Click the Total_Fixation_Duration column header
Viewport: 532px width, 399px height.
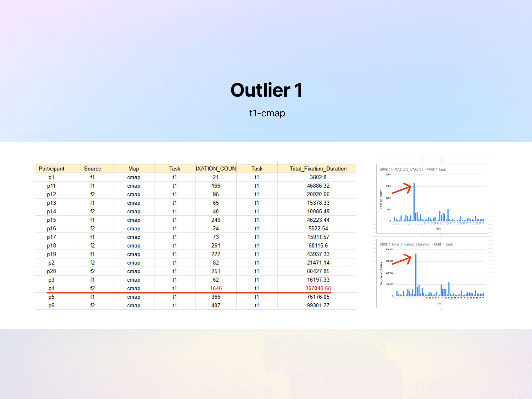pos(318,169)
